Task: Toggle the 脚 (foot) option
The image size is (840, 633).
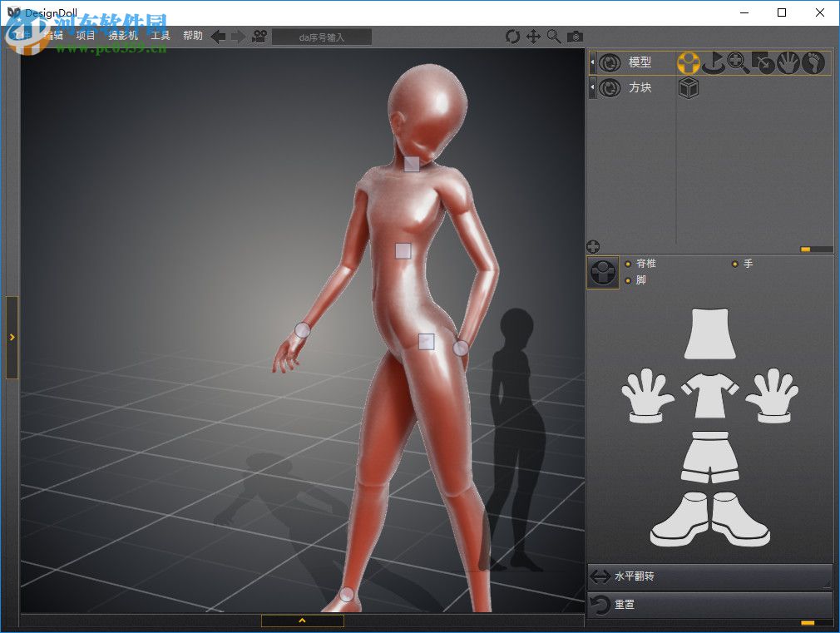Action: click(629, 280)
